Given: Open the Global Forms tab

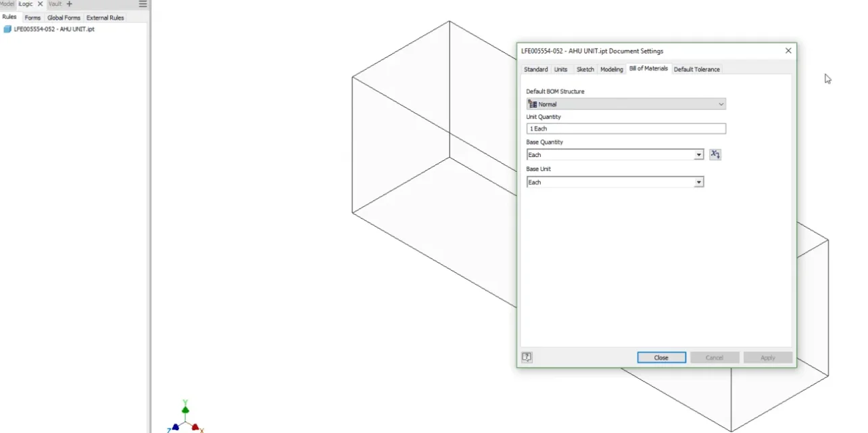Looking at the screenshot, I should [x=64, y=18].
